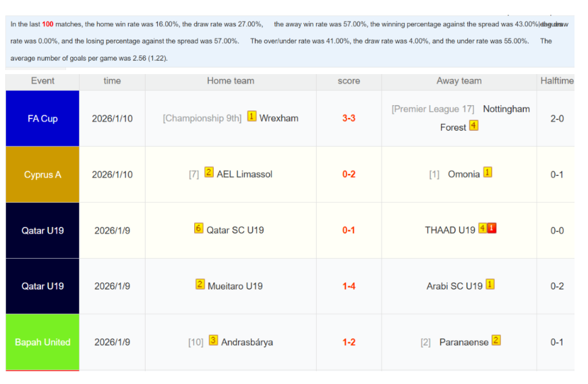Image resolution: width=588 pixels, height=384 pixels.
Task: Click THAAD U19's red card icon
Action: [492, 228]
